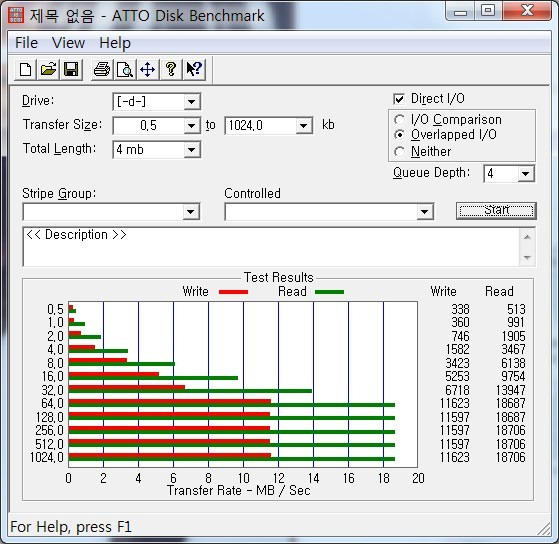This screenshot has width=559, height=544.
Task: Open a saved benchmark file icon
Action: [x=48, y=69]
